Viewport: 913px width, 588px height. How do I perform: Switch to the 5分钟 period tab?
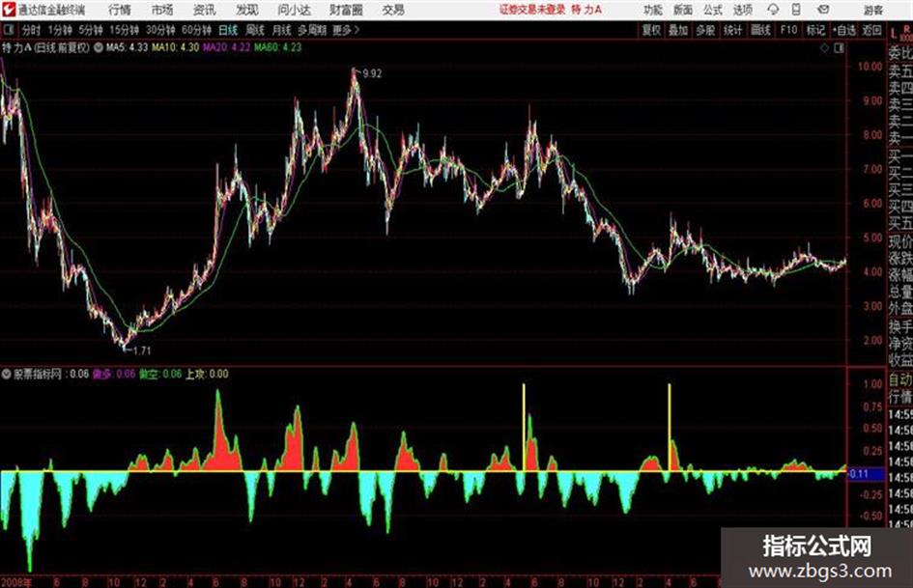90,30
